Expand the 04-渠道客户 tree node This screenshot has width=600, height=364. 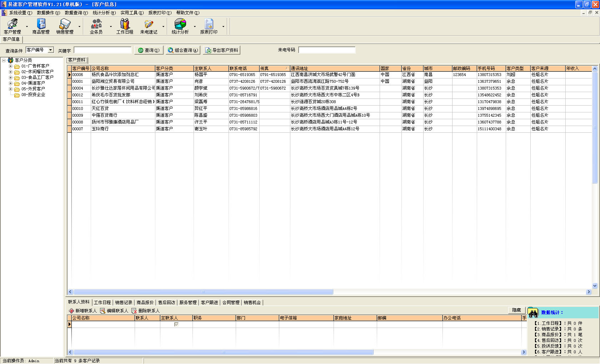pos(10,83)
